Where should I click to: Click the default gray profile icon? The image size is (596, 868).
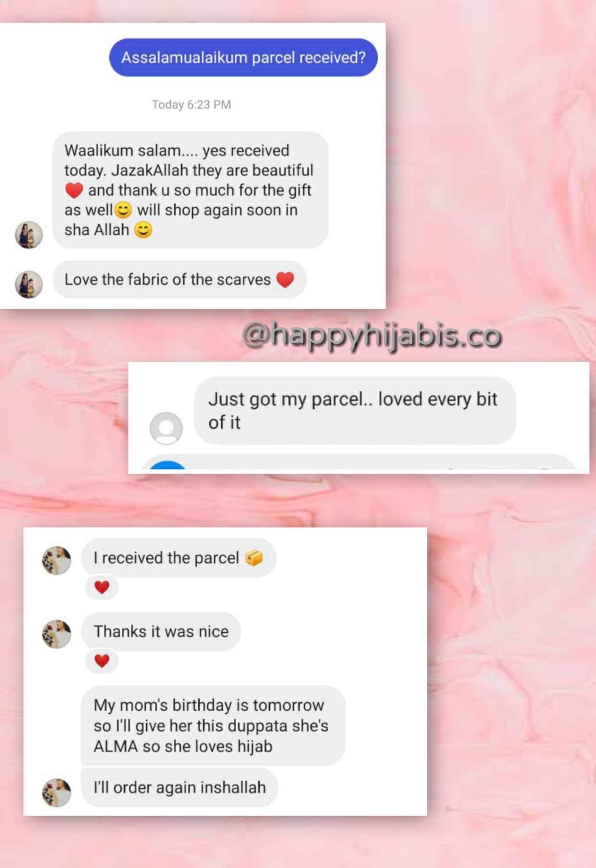tap(166, 428)
